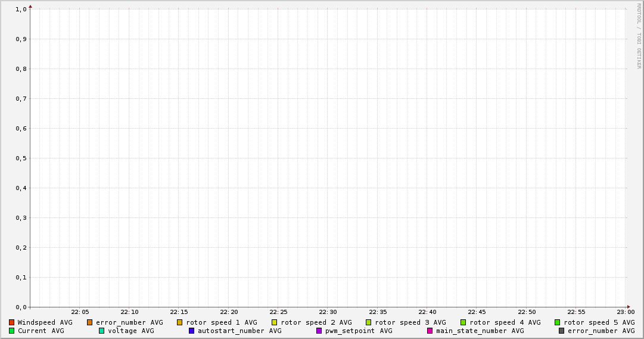Click the 22:20 time axis label

point(229,312)
